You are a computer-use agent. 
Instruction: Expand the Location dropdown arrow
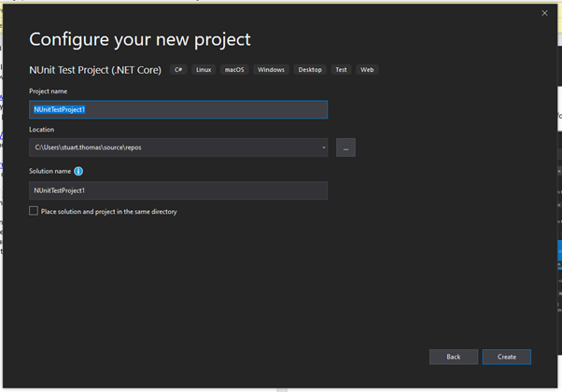[x=323, y=147]
